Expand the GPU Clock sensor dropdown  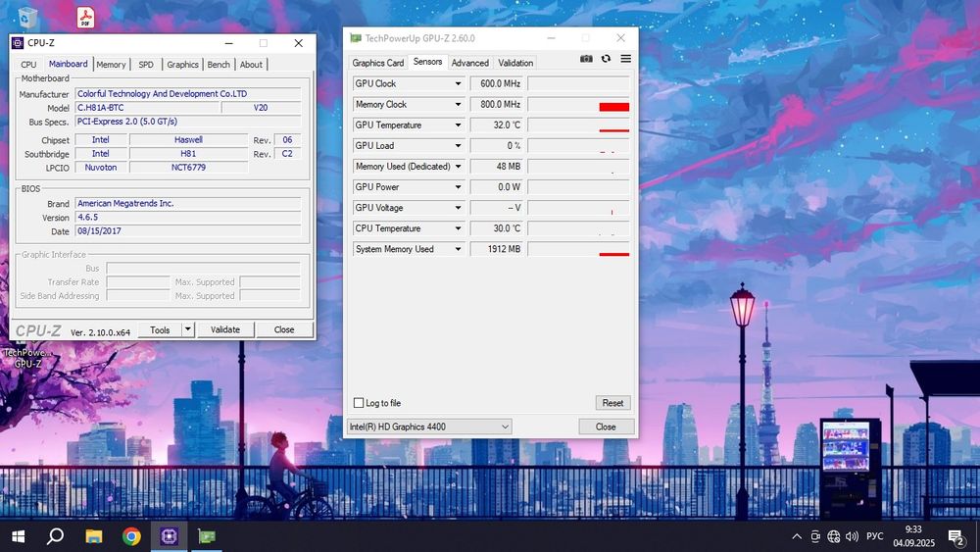point(458,83)
